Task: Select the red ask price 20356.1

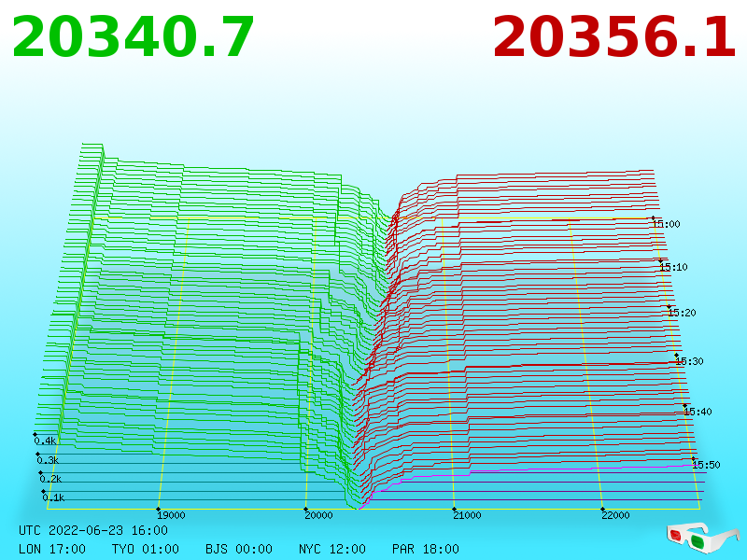Action: point(614,37)
